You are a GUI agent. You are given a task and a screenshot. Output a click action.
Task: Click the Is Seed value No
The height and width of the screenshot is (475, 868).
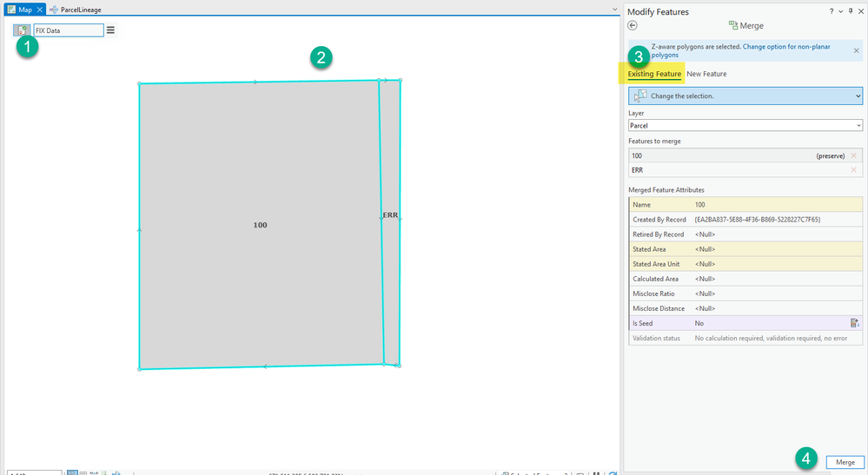699,324
